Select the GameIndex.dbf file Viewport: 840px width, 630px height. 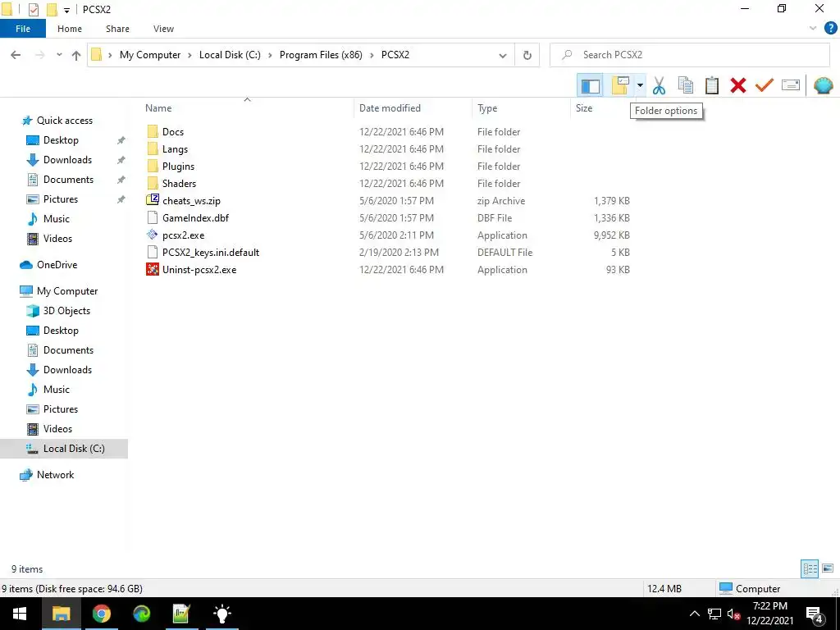[195, 218]
